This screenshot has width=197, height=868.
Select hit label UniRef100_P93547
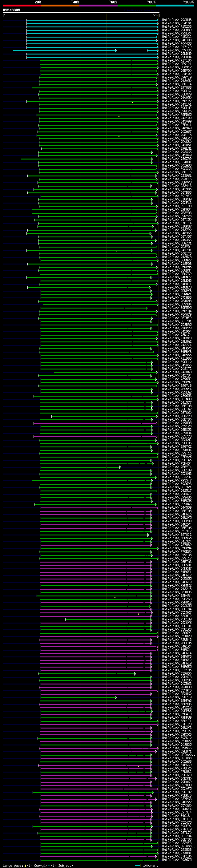(176, 480)
